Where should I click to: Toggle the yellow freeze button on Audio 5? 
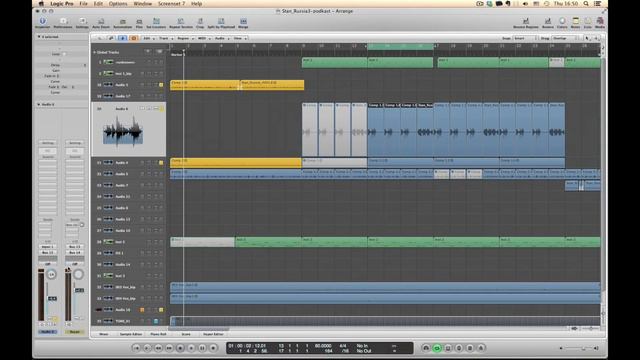point(161,84)
